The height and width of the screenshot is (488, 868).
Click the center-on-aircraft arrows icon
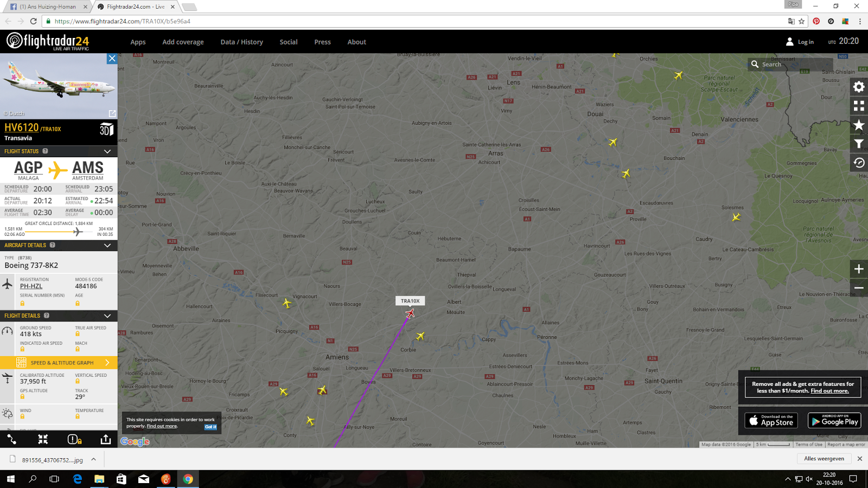click(x=43, y=439)
